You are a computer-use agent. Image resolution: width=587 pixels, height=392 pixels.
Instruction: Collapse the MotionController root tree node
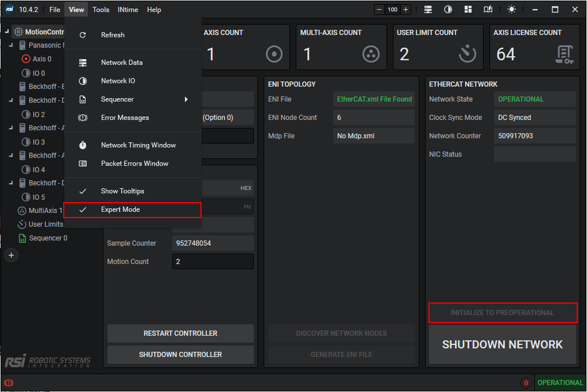[x=7, y=32]
